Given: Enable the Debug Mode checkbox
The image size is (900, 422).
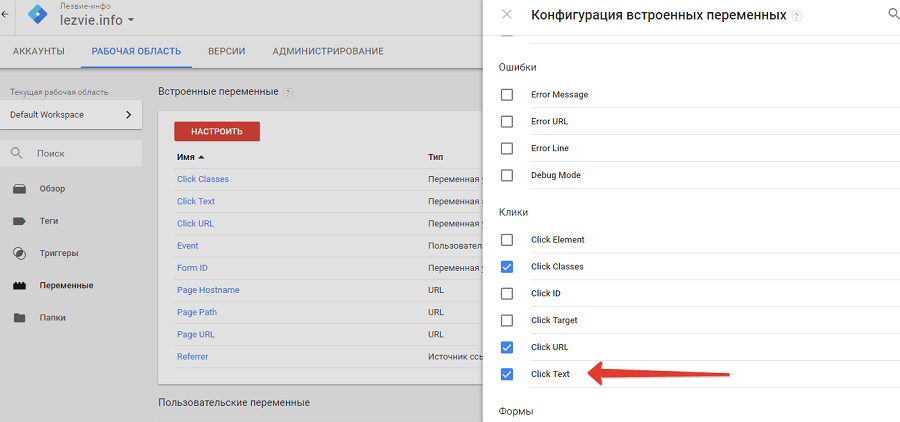Looking at the screenshot, I should point(507,175).
